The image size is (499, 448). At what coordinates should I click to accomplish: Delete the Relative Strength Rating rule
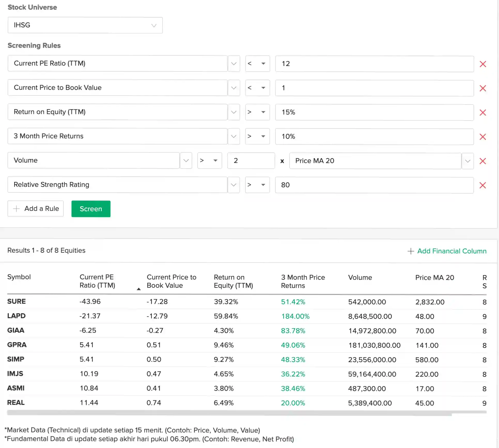tap(482, 185)
